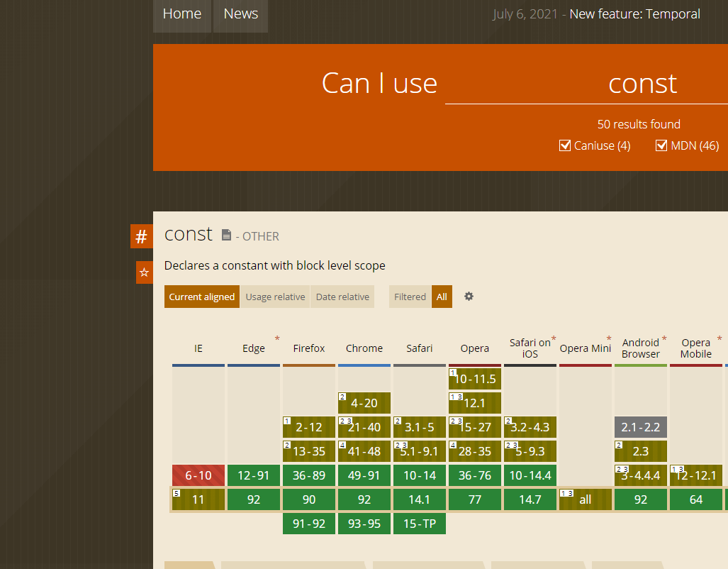
Task: Switch to Date relative view
Action: pyautogui.click(x=342, y=297)
